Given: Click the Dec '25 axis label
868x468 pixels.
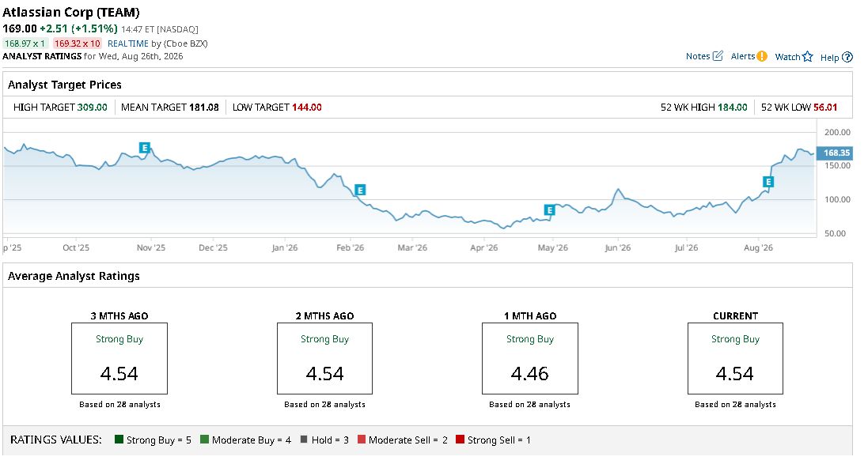Looking at the screenshot, I should [213, 247].
